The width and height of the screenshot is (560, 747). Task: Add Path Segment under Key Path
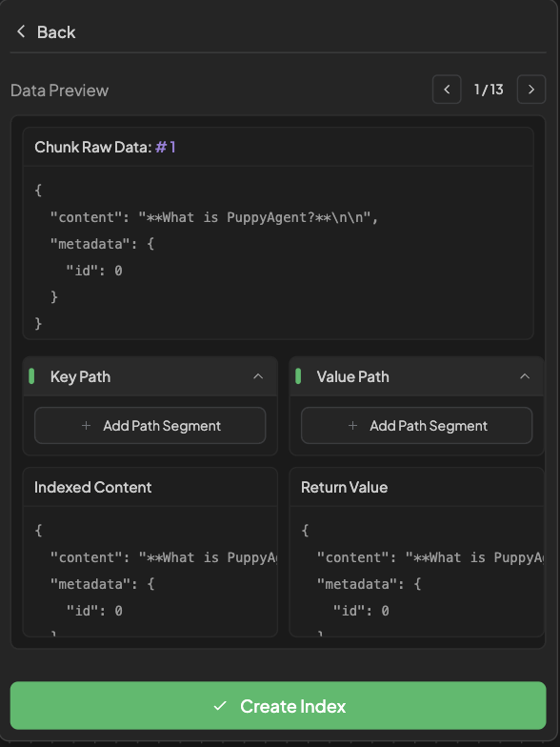point(150,425)
